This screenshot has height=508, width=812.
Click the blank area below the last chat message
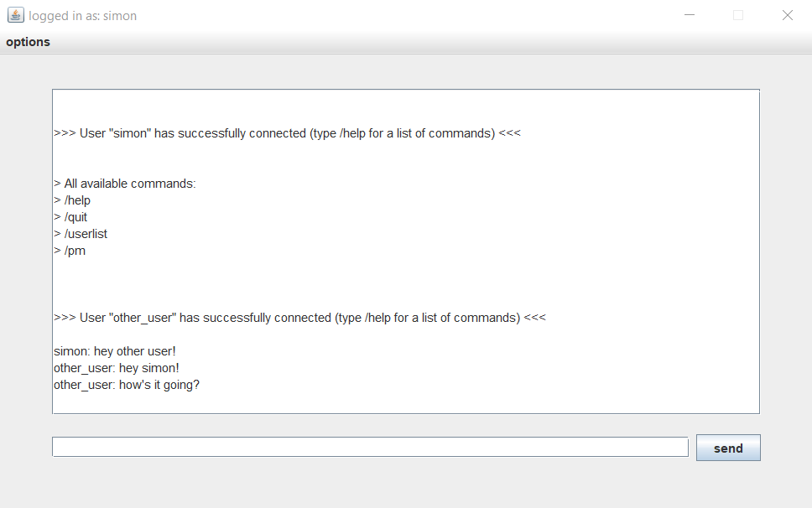[406, 403]
